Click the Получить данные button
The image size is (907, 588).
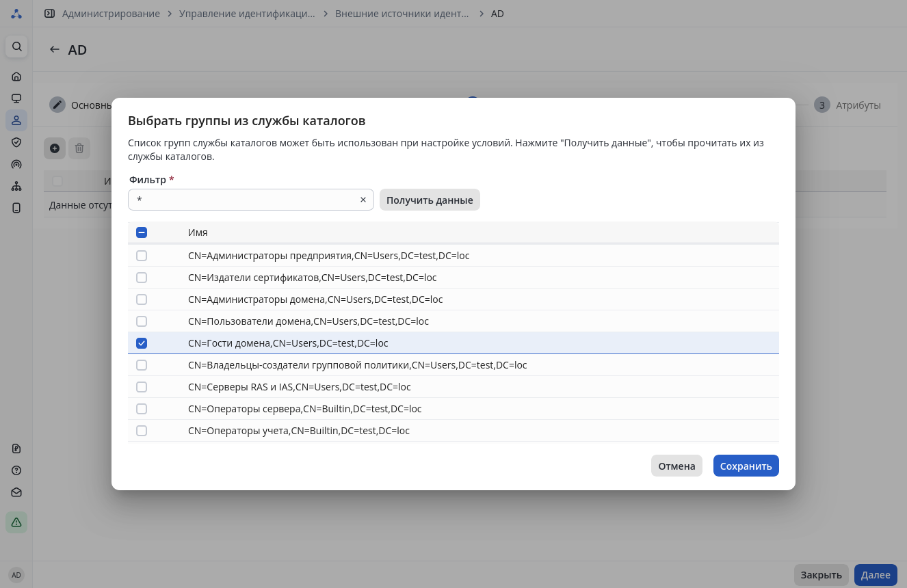pos(430,200)
